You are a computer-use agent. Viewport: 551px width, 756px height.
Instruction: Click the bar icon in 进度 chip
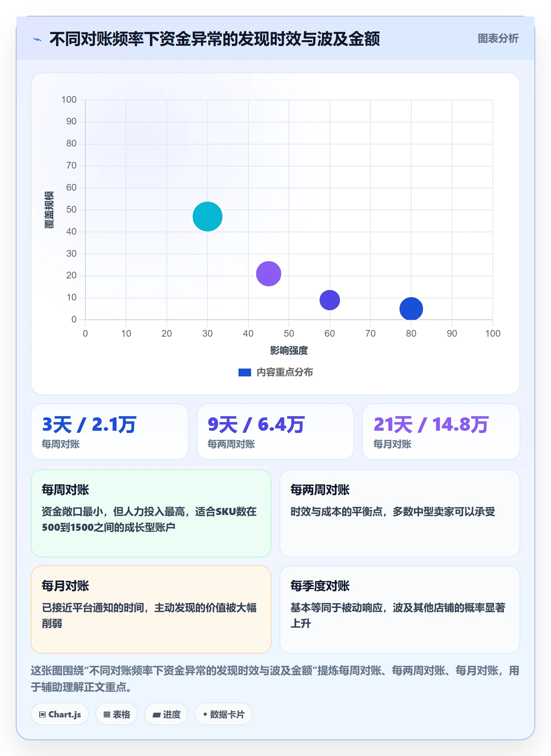click(x=157, y=715)
